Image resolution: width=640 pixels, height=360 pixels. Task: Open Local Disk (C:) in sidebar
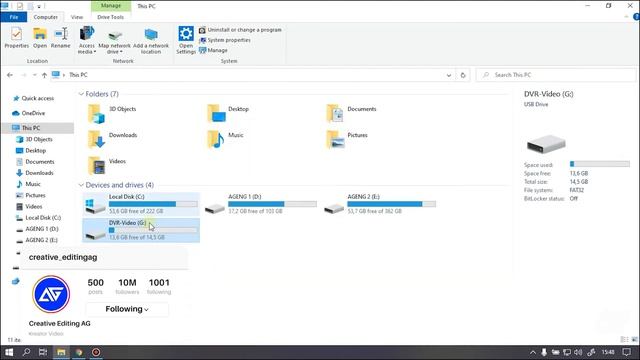[38, 218]
